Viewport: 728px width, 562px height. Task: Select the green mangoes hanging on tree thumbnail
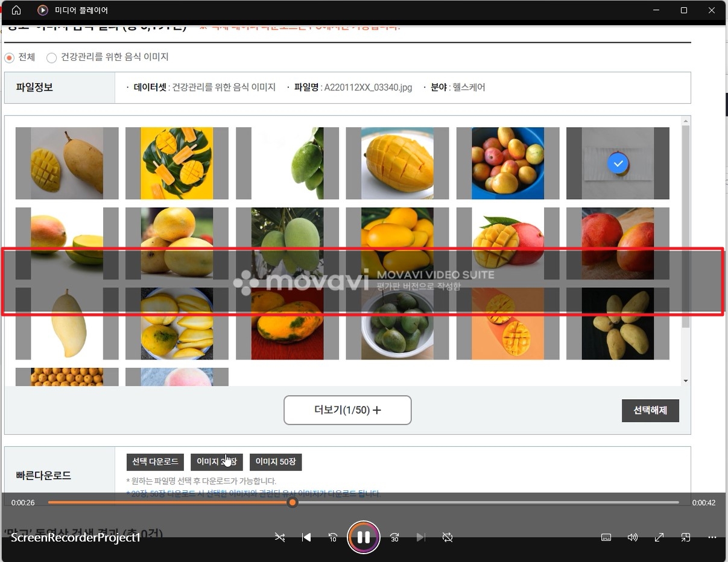point(287,244)
